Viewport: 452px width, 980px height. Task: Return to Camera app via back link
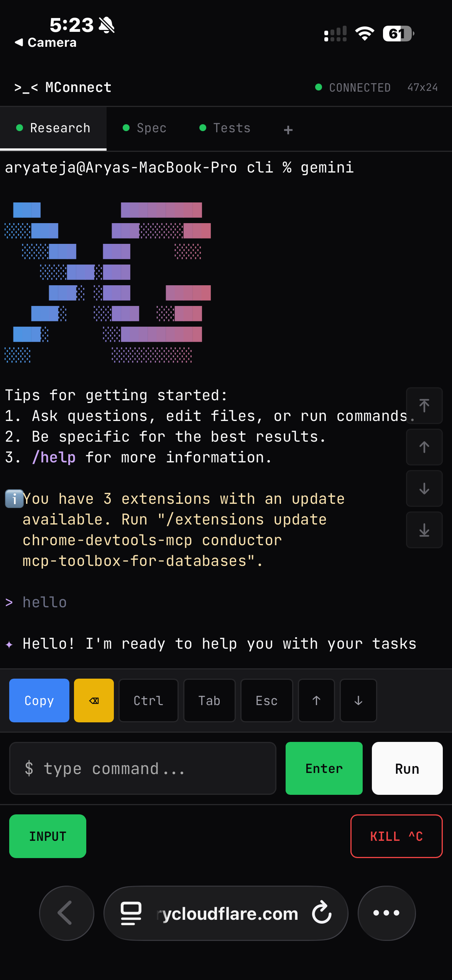point(46,43)
